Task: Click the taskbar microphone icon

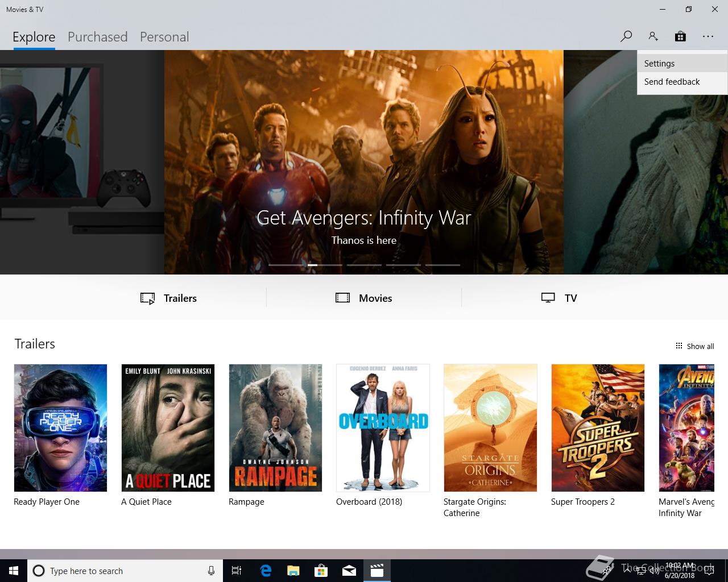Action: 211,571
